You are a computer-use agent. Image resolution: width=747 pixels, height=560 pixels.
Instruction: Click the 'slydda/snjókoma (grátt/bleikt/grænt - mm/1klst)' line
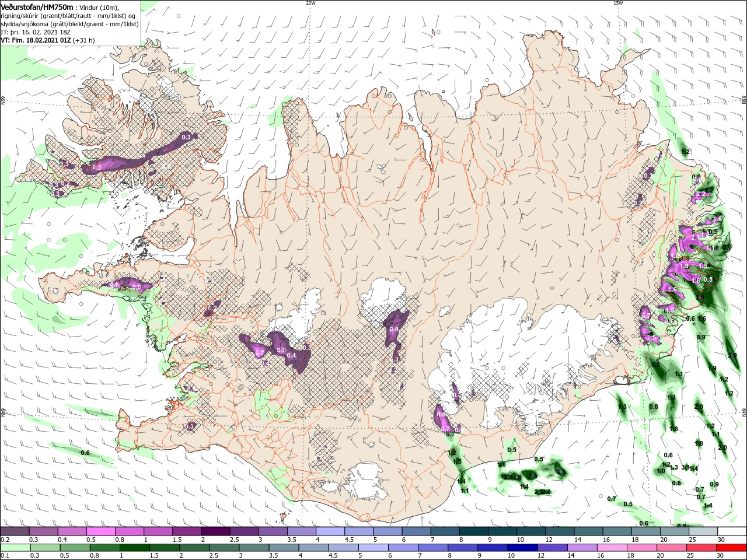click(69, 24)
